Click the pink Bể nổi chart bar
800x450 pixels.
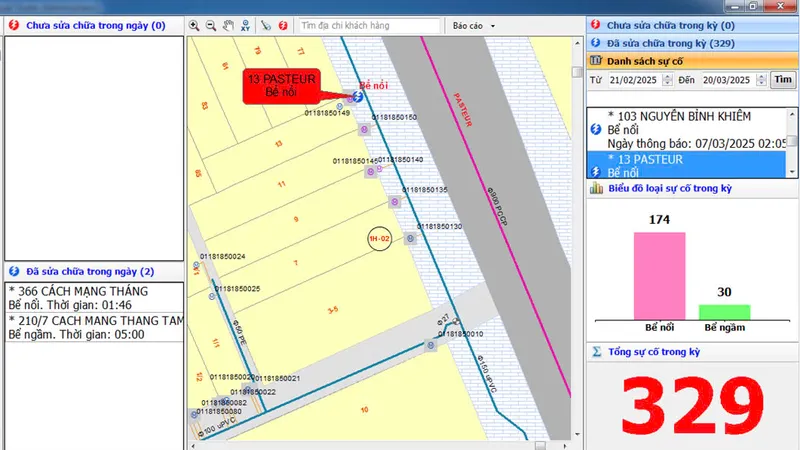(659, 276)
